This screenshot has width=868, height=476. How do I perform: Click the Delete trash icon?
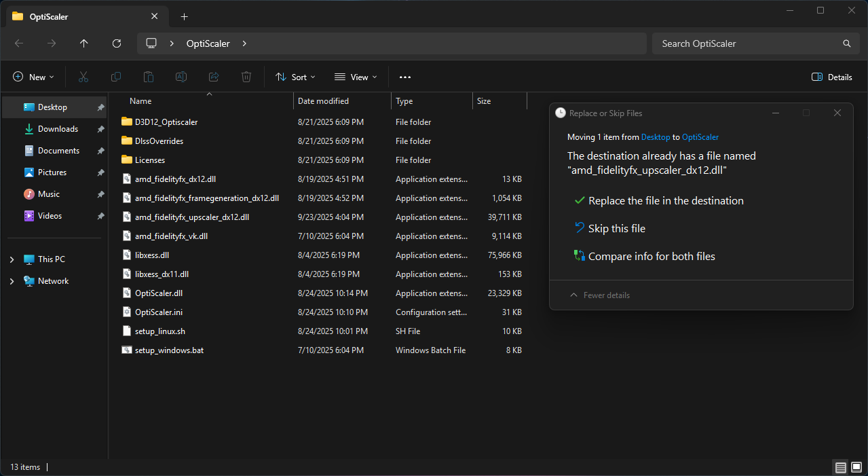pos(246,77)
